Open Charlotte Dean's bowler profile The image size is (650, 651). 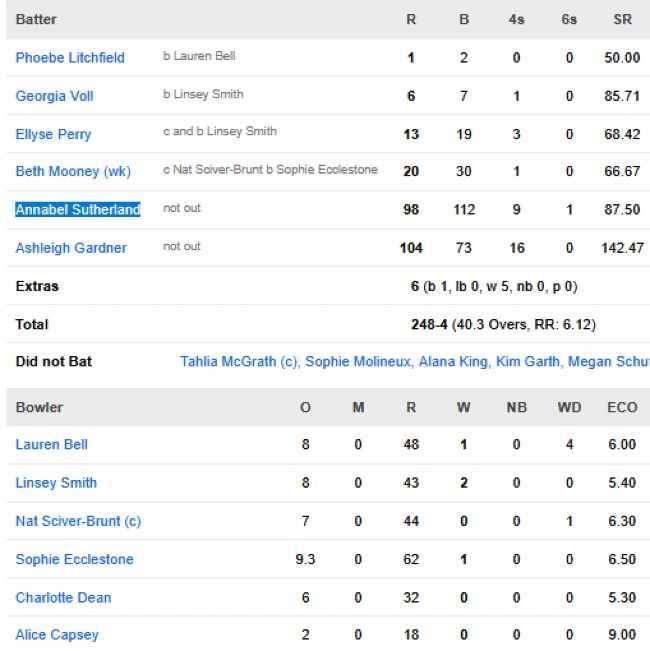(x=63, y=597)
